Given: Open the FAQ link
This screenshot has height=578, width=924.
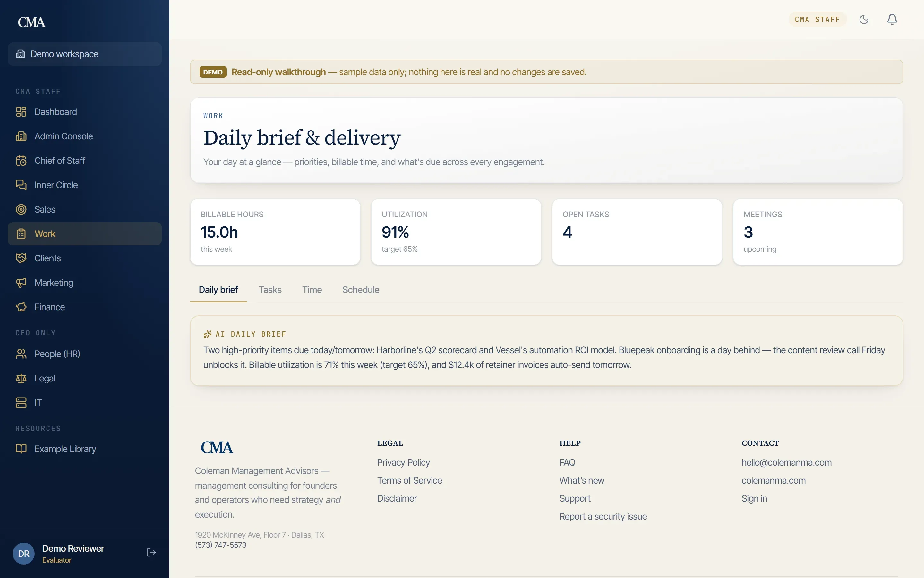Looking at the screenshot, I should tap(567, 462).
